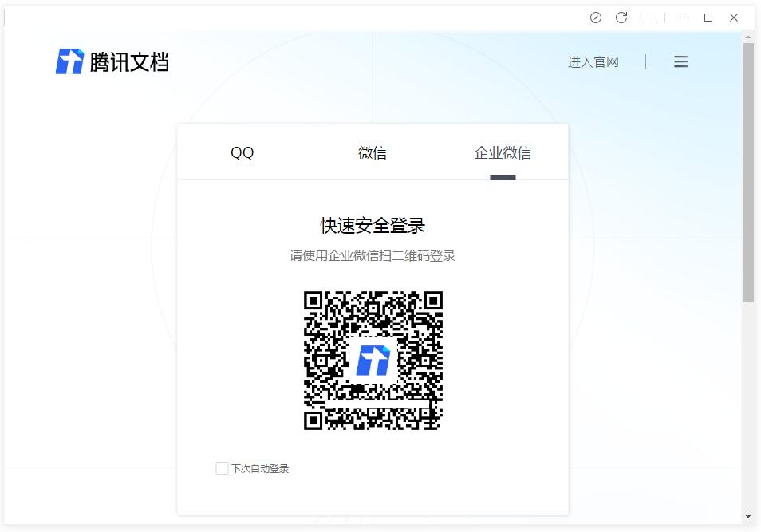Click the compass browser icon in title bar
The width and height of the screenshot is (761, 532).
[x=596, y=18]
